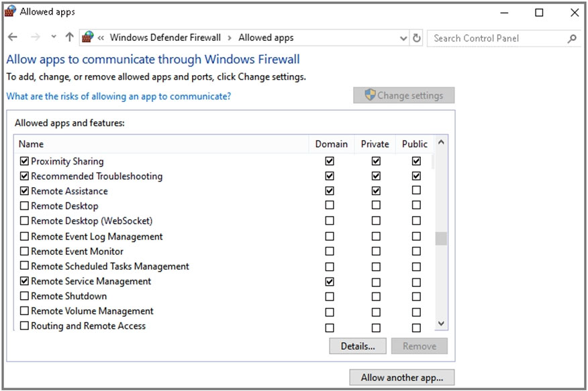The image size is (588, 391).
Task: Check Routing and Remote Access name checkbox
Action: [x=24, y=326]
